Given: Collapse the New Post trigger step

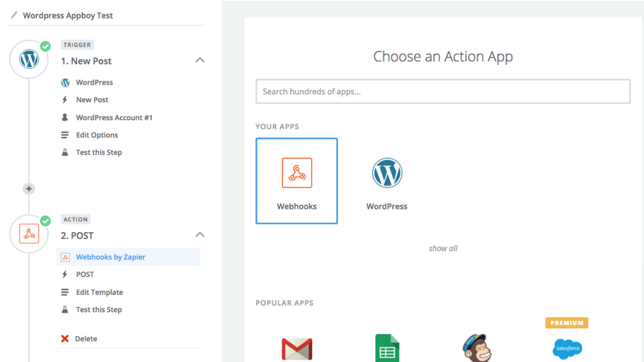Looking at the screenshot, I should [x=200, y=60].
